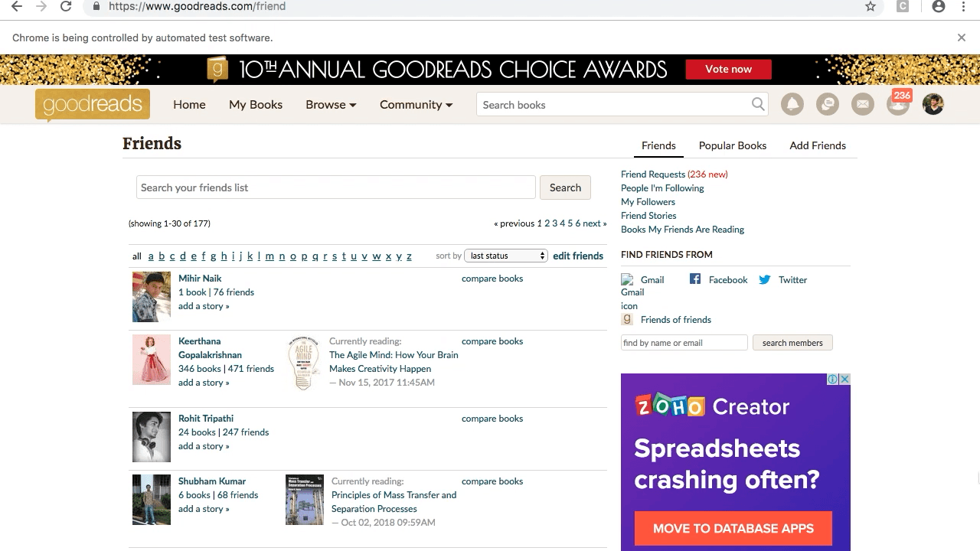Open My Followers link
The width and height of the screenshot is (980, 551).
click(648, 202)
